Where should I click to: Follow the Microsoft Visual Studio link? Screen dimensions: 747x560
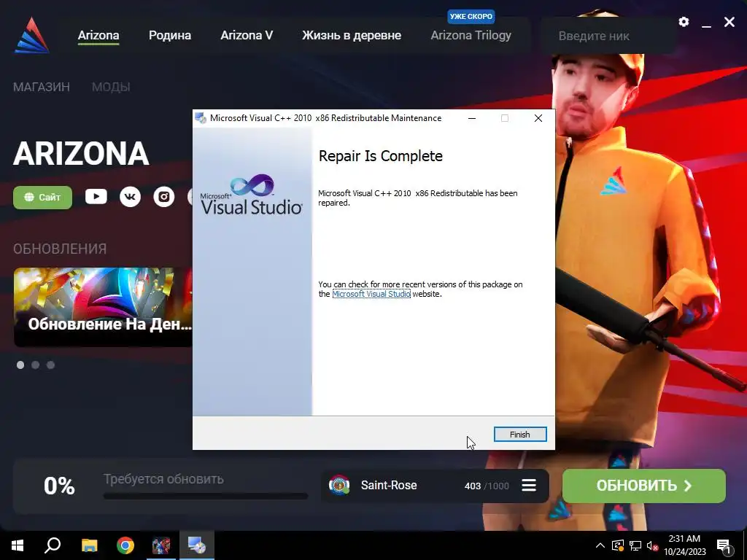tap(371, 294)
